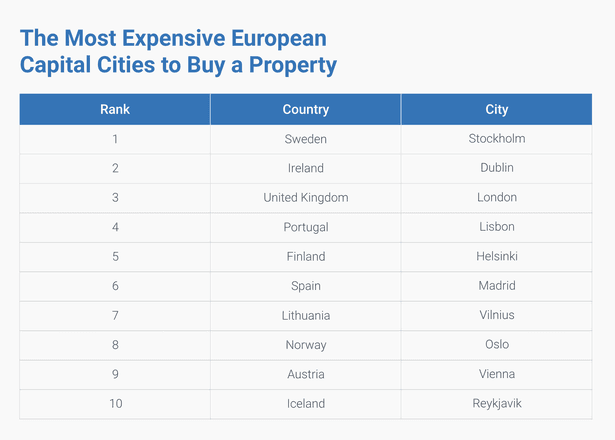
Task: Select the Lithuania country cell
Action: [305, 315]
